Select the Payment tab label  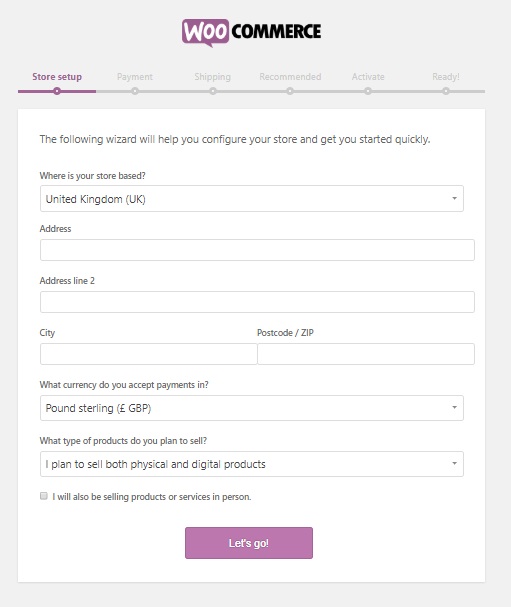[x=135, y=77]
